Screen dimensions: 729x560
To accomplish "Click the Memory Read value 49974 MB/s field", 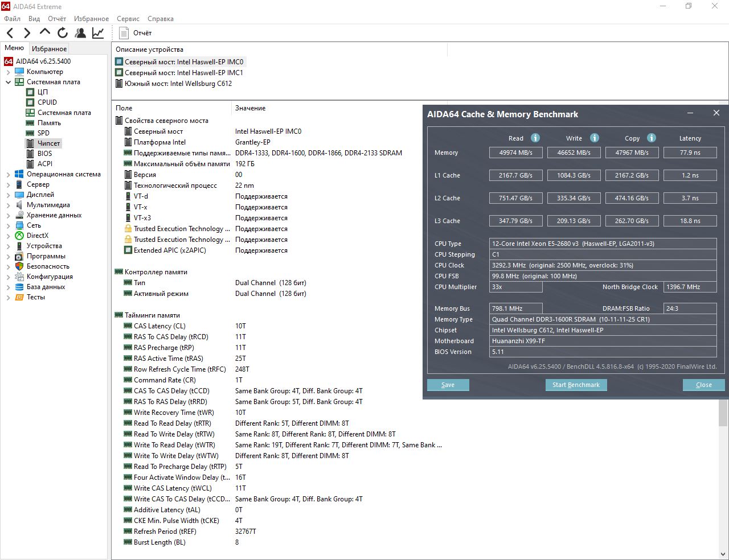I will click(x=516, y=153).
